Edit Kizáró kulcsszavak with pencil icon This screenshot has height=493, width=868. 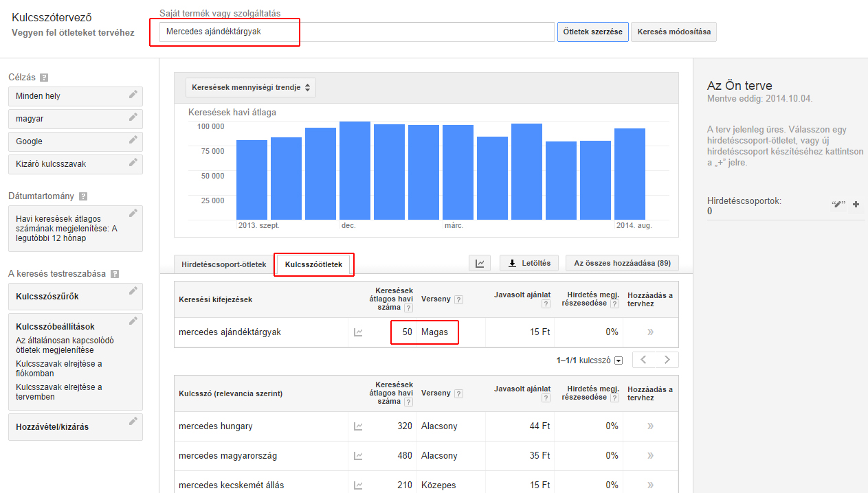coord(133,163)
